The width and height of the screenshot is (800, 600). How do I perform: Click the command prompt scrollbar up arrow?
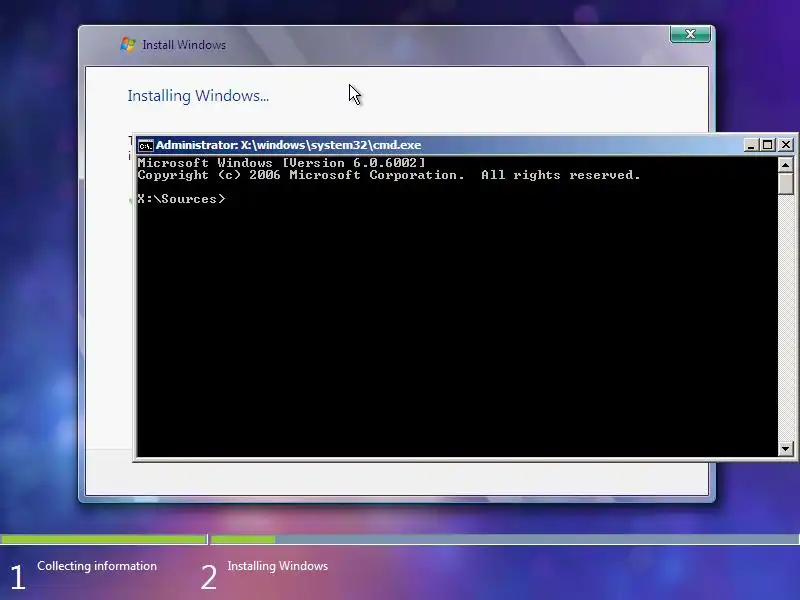click(786, 165)
